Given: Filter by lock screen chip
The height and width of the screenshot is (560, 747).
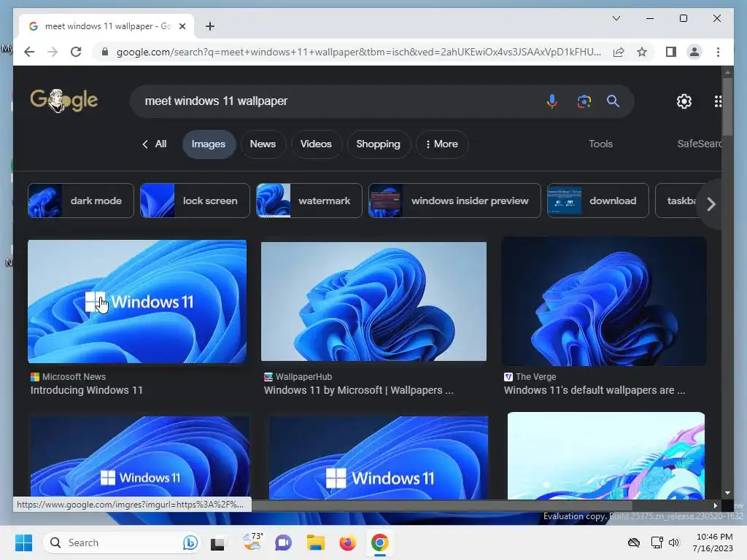Looking at the screenshot, I should click(195, 201).
